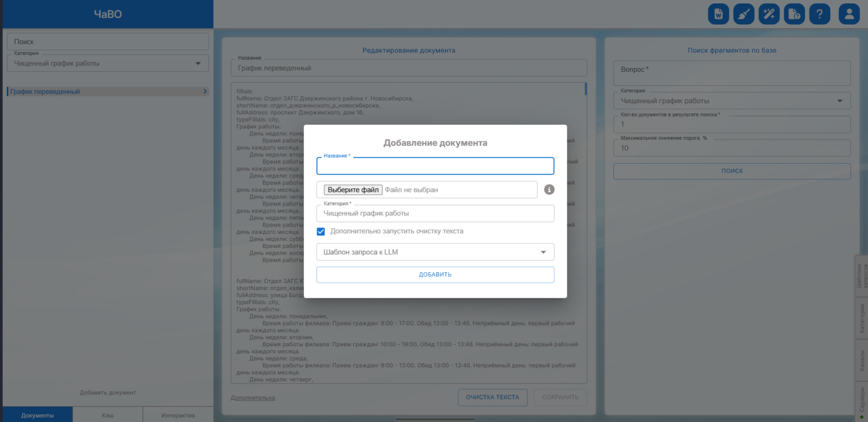Click the document with question mark icon
868x422 pixels.
click(794, 14)
